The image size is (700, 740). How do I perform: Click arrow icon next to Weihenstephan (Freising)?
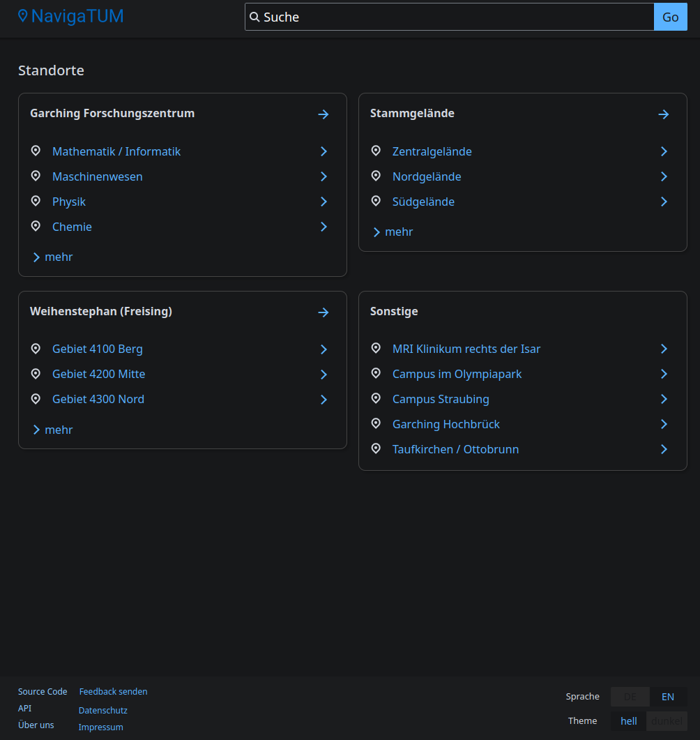point(323,312)
